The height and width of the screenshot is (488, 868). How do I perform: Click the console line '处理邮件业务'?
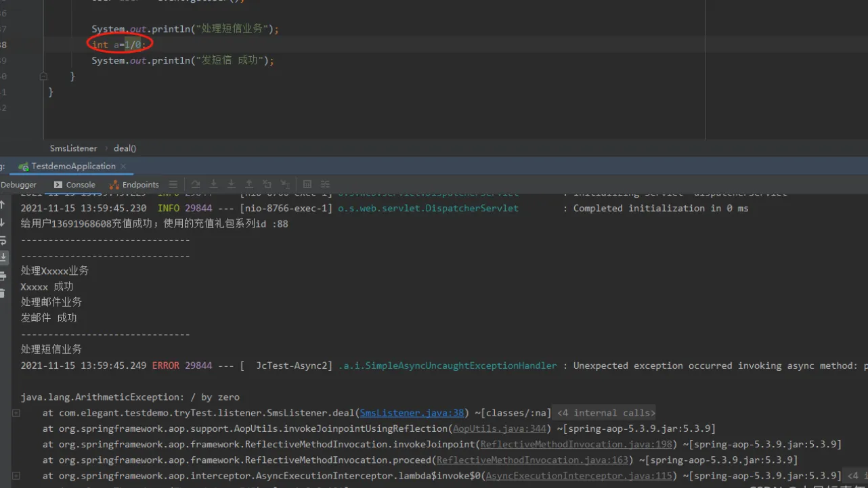coord(51,302)
